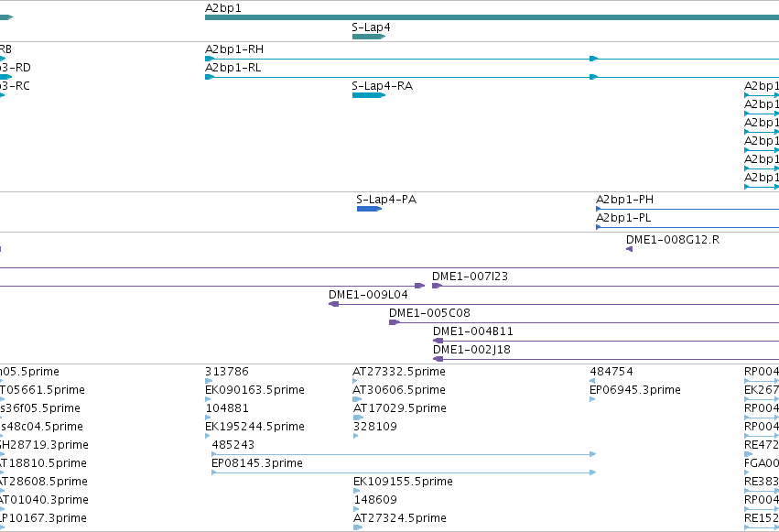Select the EK195244.5prime EST label
This screenshot has width=779, height=532.
pyautogui.click(x=254, y=427)
